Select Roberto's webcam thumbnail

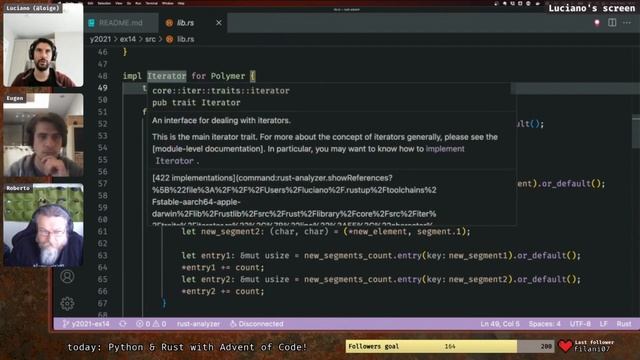43,225
